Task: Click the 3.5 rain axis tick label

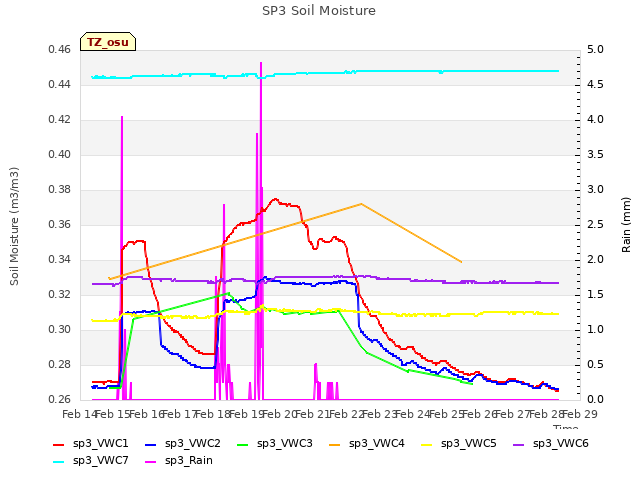Action: (595, 155)
